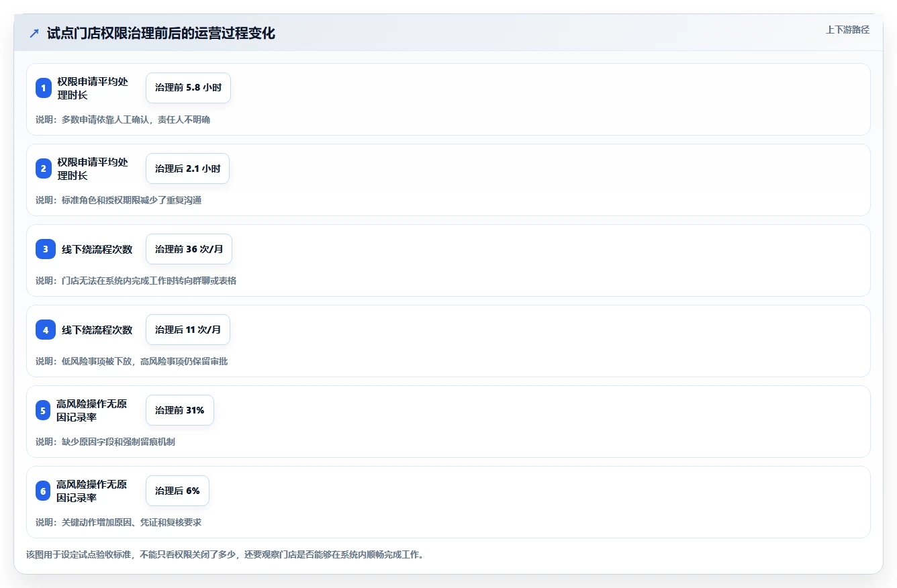Click the title 试点门店权限治理前后的运营过程变化
The width and height of the screenshot is (897, 588).
click(161, 33)
